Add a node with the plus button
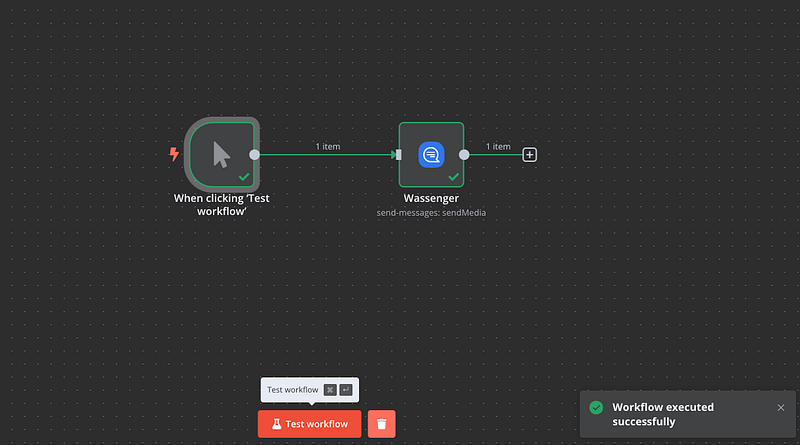Screen dimensions: 800x445 coord(530,155)
